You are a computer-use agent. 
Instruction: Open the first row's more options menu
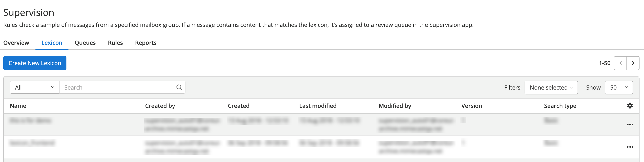[630, 125]
